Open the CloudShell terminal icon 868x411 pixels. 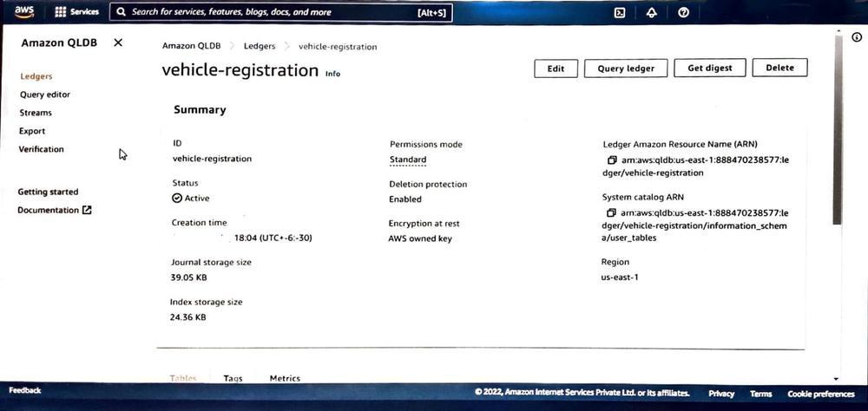(620, 13)
